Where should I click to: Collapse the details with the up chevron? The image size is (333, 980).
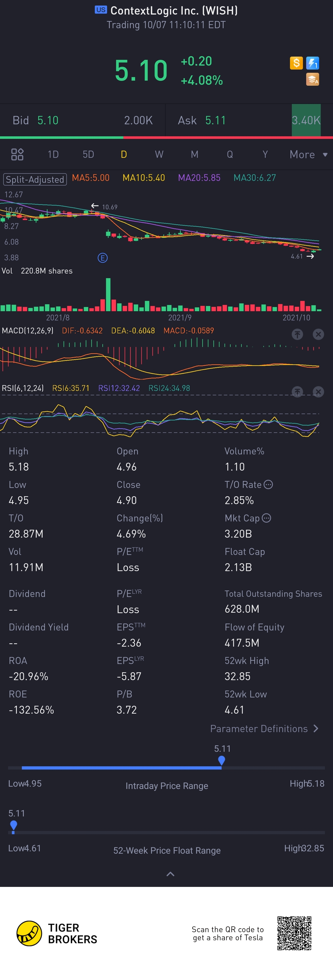click(x=170, y=874)
